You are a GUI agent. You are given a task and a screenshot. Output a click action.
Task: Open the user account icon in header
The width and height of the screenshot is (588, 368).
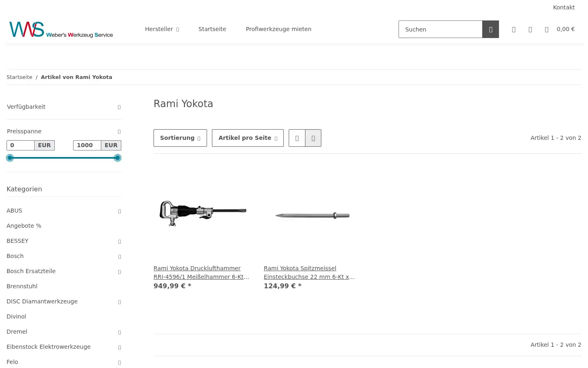(514, 29)
